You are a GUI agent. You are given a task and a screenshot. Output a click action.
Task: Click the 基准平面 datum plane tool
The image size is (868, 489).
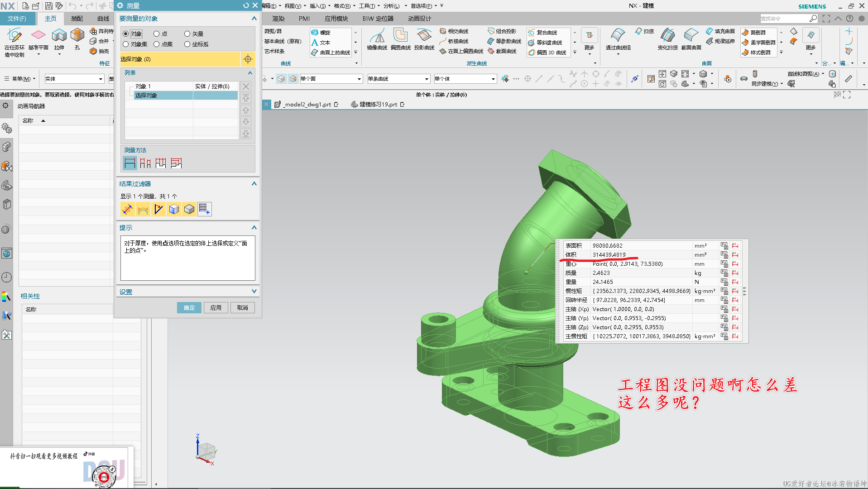point(38,39)
